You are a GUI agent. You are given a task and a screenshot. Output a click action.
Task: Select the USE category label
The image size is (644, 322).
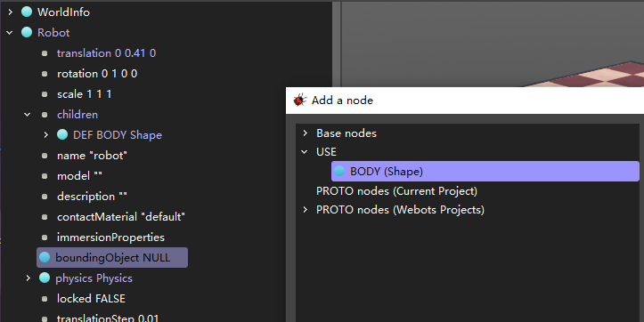click(326, 152)
